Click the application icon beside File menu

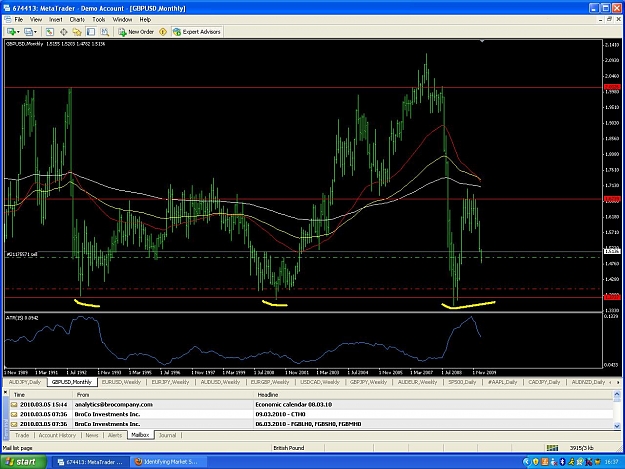(x=8, y=20)
